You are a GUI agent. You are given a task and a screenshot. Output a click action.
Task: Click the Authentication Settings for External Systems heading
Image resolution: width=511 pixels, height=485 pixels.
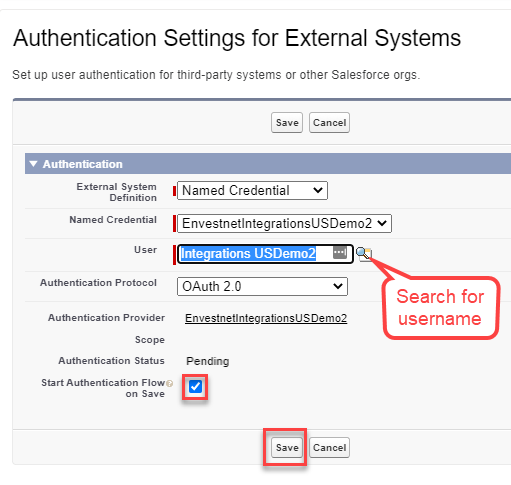[237, 38]
